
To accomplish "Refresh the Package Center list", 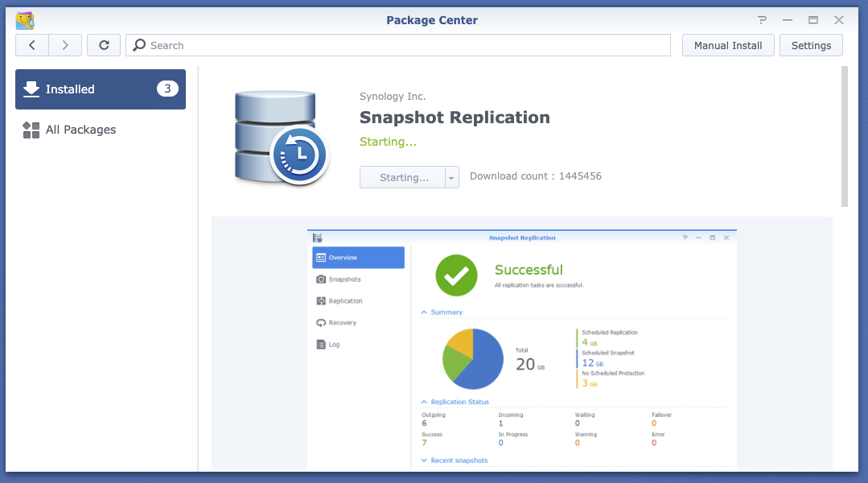I will coord(104,45).
